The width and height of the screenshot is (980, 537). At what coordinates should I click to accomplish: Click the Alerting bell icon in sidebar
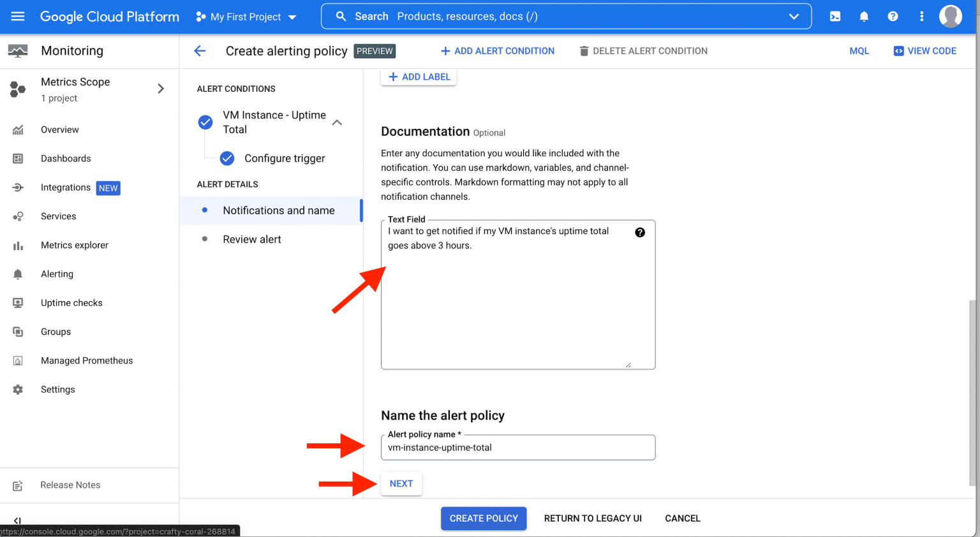(18, 274)
